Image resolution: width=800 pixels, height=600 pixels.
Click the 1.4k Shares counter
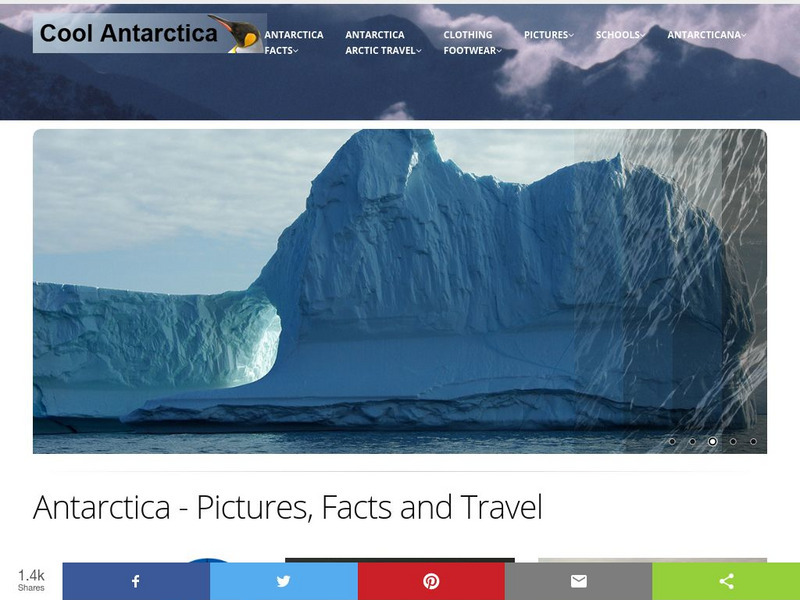31,581
